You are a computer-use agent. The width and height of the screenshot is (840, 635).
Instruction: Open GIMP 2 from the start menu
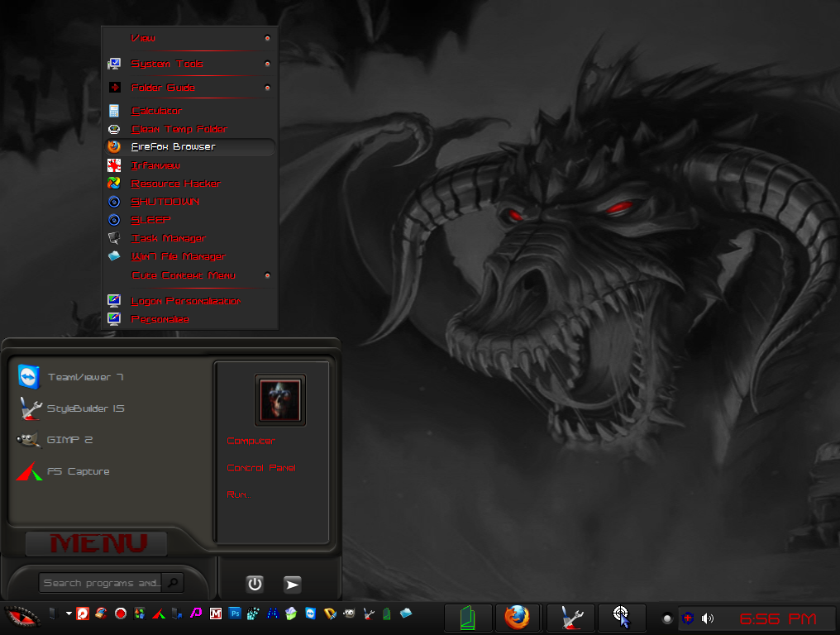point(69,440)
